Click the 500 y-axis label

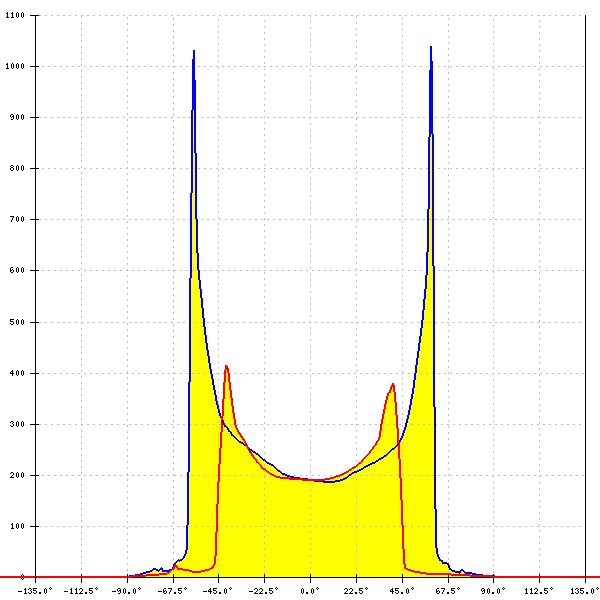pos(17,322)
